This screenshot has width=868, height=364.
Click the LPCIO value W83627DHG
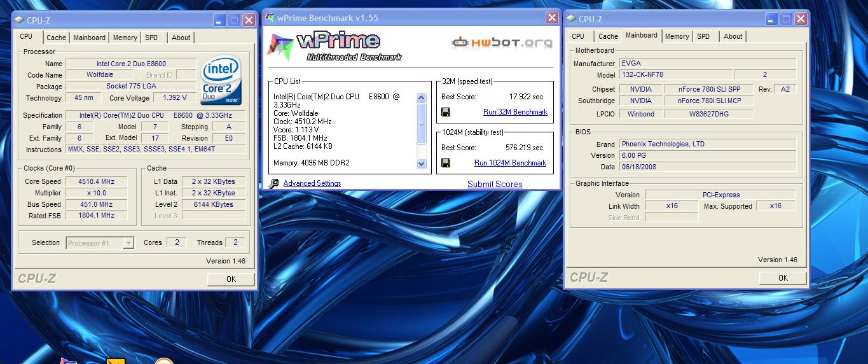[x=709, y=115]
